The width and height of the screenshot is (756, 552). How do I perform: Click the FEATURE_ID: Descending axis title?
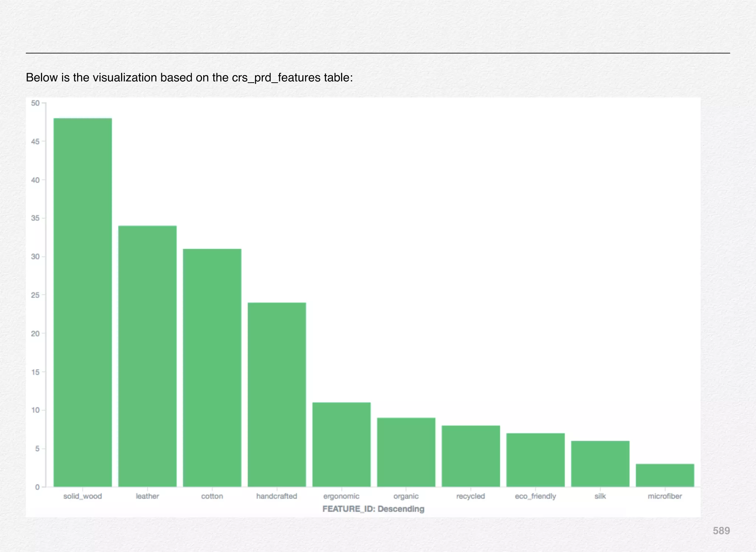374,509
